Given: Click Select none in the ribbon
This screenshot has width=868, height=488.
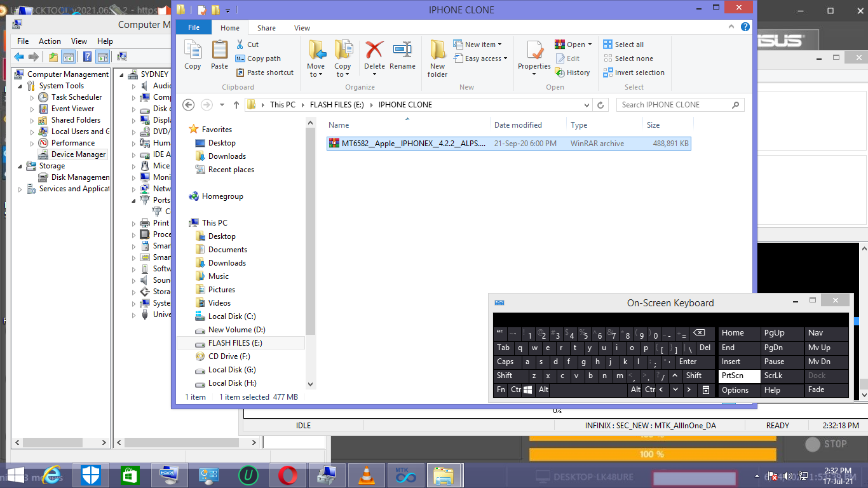Looking at the screenshot, I should pyautogui.click(x=628, y=58).
